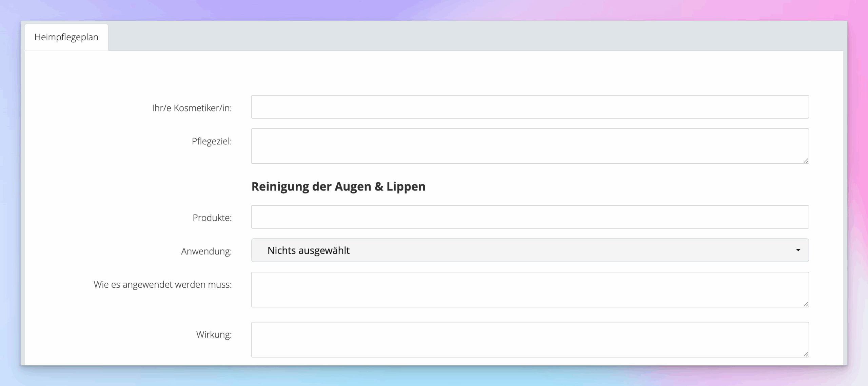
Task: Click the Pflegeziel label text
Action: tap(212, 141)
